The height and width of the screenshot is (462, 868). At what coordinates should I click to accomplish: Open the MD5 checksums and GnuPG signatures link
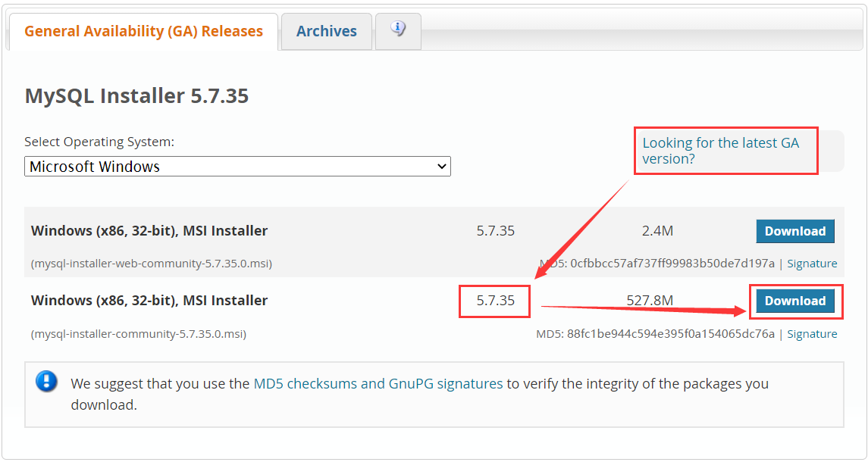point(378,384)
